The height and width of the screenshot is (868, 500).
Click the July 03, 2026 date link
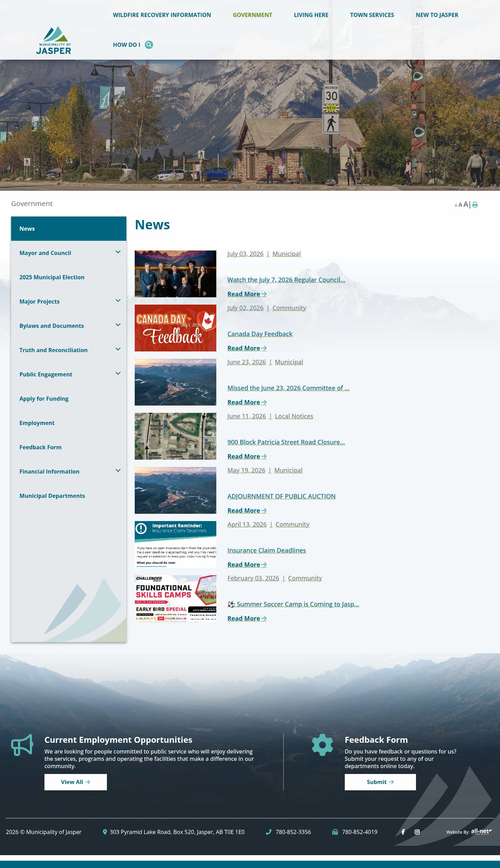[x=245, y=254]
